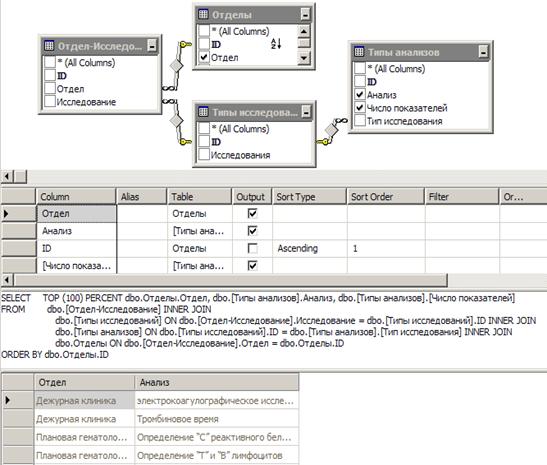The image size is (547, 465).
Task: Collapse the Отдел-Исследование table window
Action: pyautogui.click(x=152, y=46)
